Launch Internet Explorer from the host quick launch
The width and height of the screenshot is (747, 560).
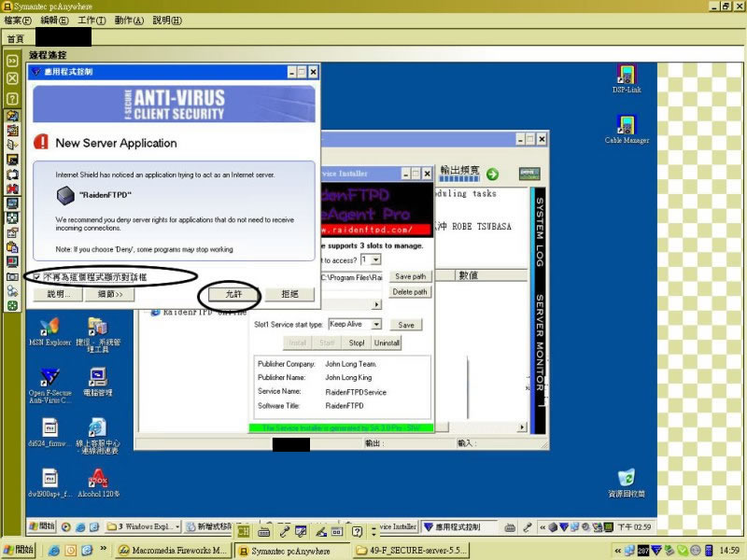pos(54,551)
